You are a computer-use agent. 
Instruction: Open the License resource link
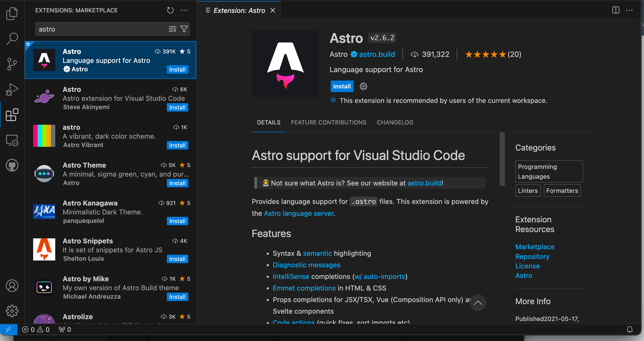(x=527, y=266)
